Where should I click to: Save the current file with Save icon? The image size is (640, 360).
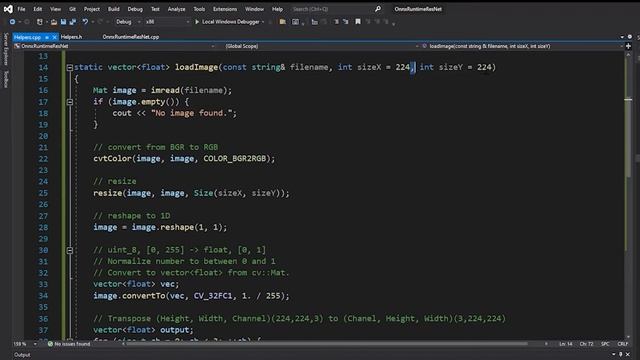(63, 22)
